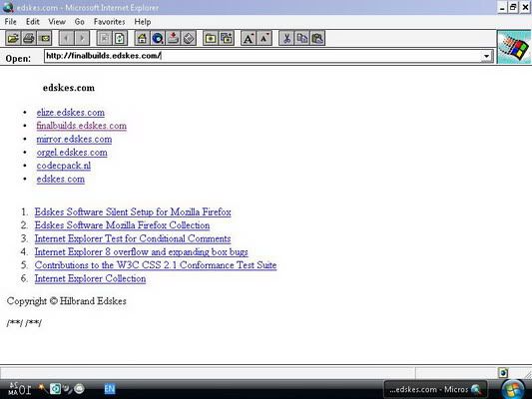Open the Favorites folder icon
Viewport: 532px width, 399px height.
pos(211,38)
